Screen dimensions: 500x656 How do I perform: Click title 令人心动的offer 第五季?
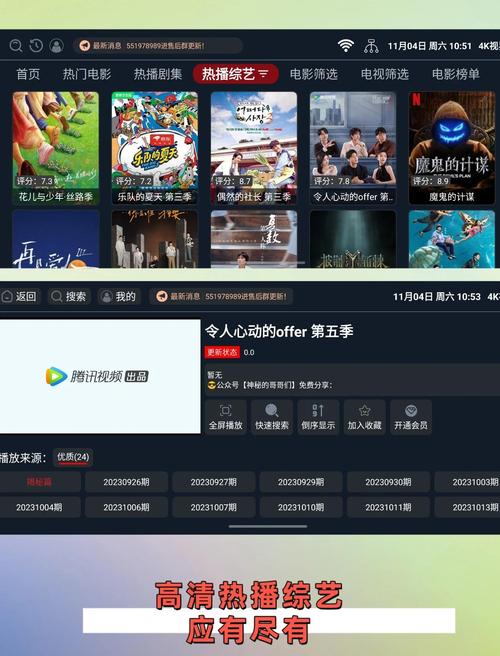(279, 331)
